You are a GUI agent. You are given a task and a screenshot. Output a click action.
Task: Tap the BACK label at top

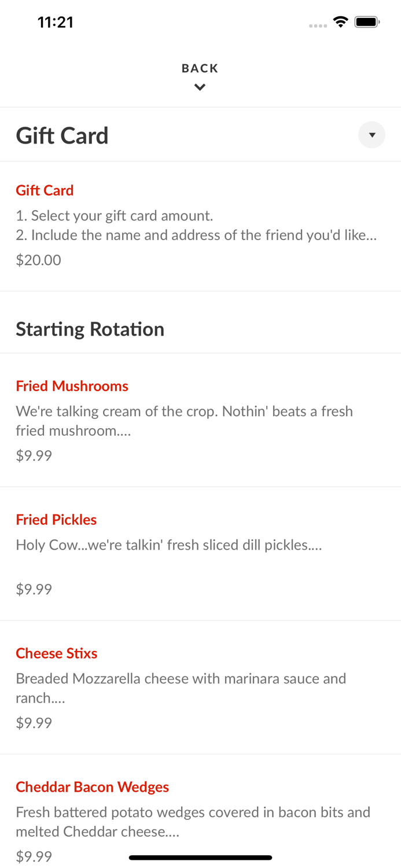pyautogui.click(x=200, y=68)
